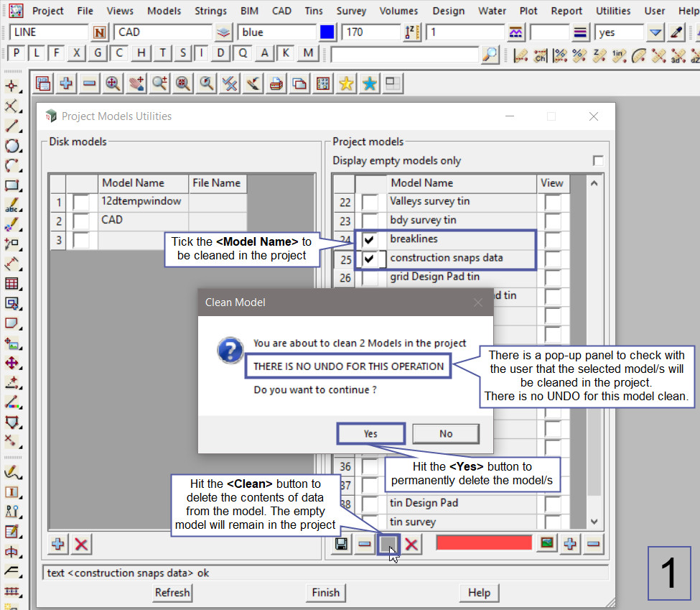Image resolution: width=700 pixels, height=610 pixels.
Task: Click the save disk icon under Project models
Action: click(342, 544)
